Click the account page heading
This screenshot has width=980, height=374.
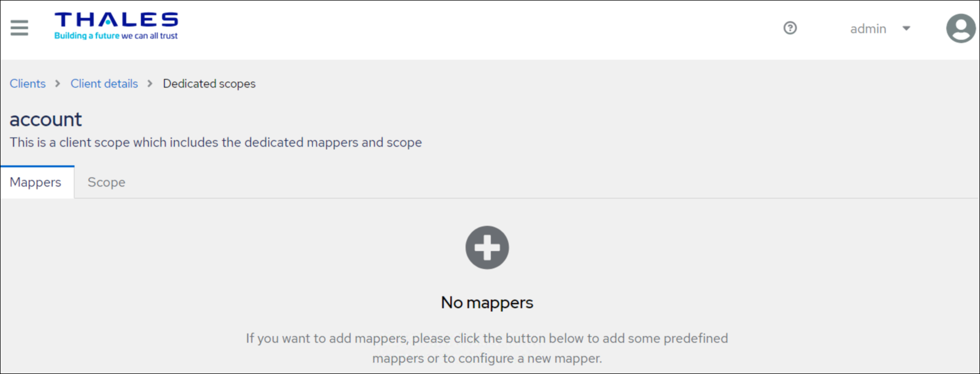[x=46, y=120]
